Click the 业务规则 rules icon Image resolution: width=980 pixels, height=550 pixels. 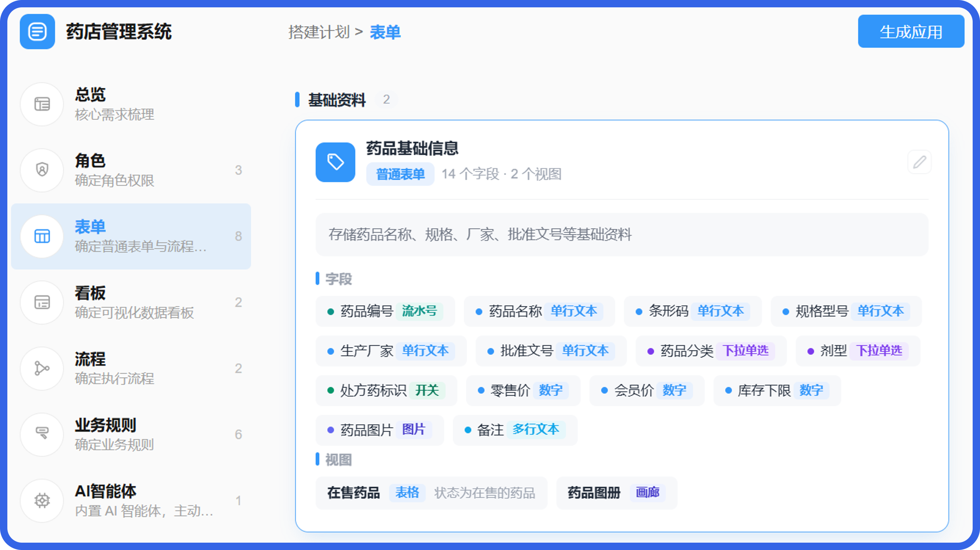click(42, 434)
